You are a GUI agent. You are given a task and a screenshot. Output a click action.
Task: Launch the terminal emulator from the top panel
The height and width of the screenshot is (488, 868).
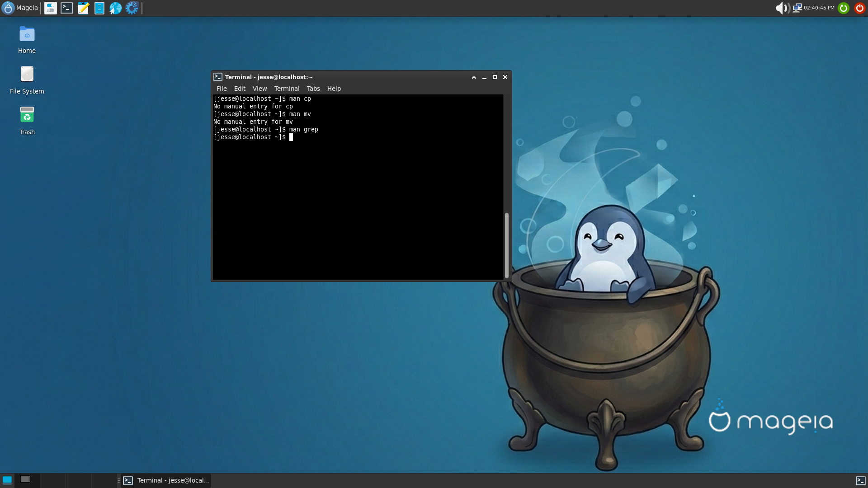click(67, 8)
